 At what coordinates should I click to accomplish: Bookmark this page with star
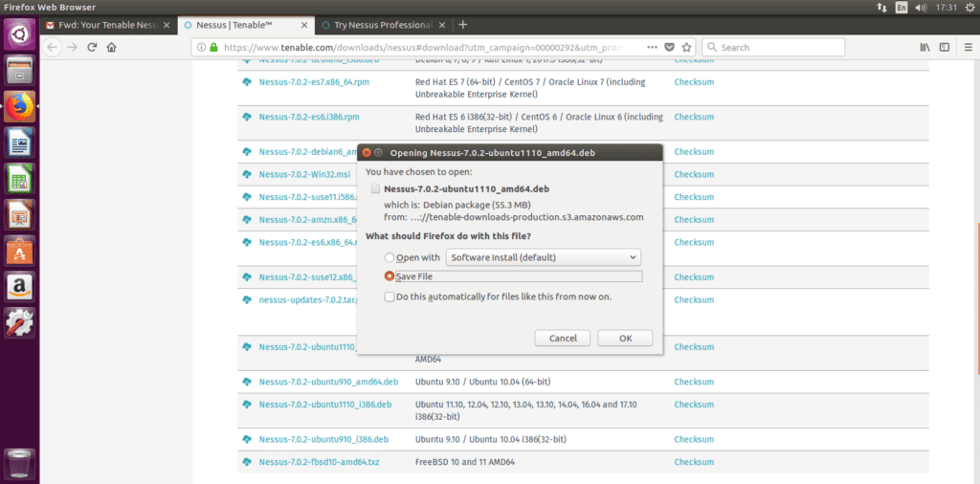click(686, 48)
